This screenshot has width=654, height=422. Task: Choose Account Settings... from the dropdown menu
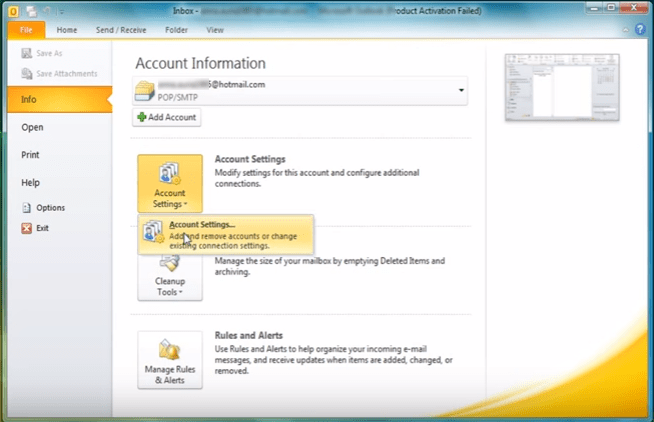pyautogui.click(x=226, y=234)
